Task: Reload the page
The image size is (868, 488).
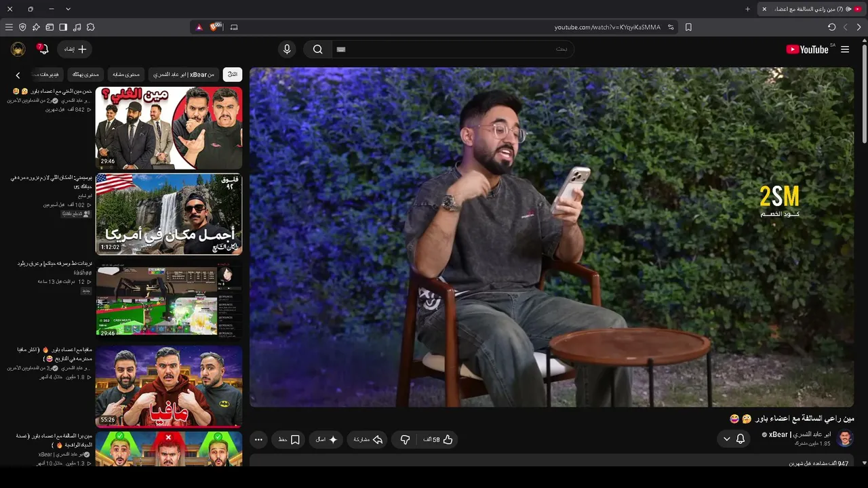Action: tap(832, 27)
